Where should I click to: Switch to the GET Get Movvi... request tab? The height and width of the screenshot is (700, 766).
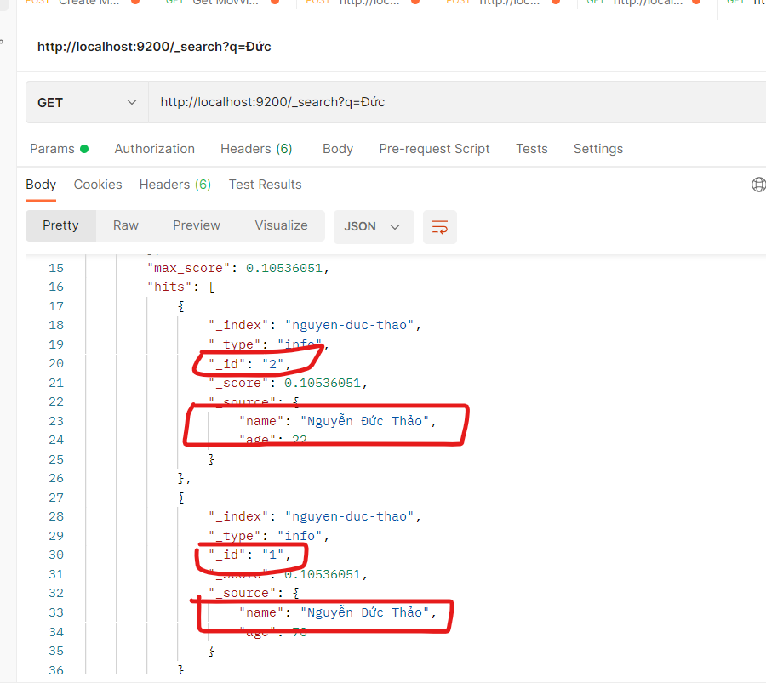[x=222, y=3]
